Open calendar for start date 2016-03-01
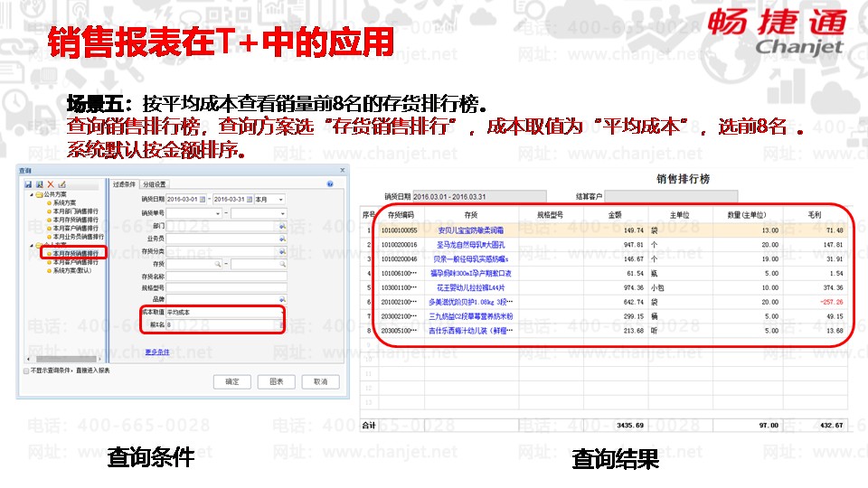The height and width of the screenshot is (488, 868). (203, 199)
